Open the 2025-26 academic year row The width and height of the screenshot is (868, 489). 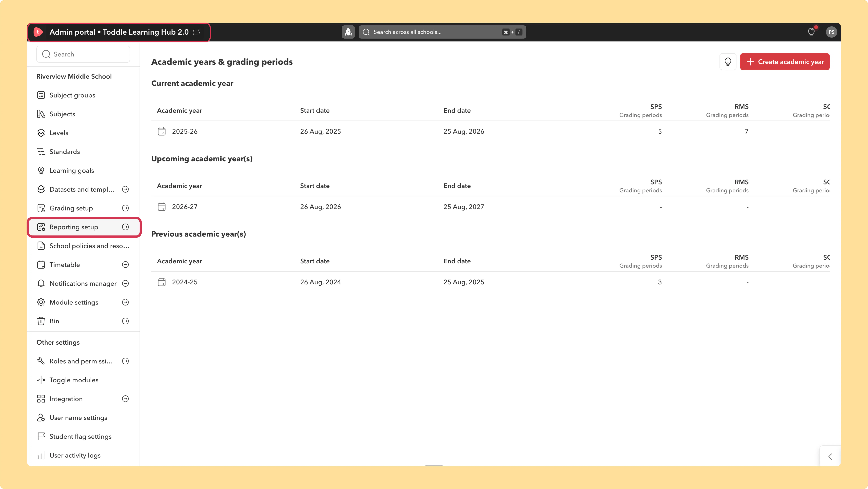(x=490, y=131)
